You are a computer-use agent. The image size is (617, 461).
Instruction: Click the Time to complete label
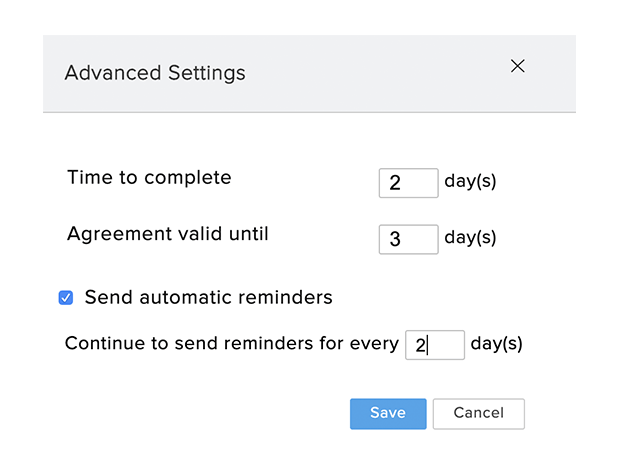(x=149, y=178)
